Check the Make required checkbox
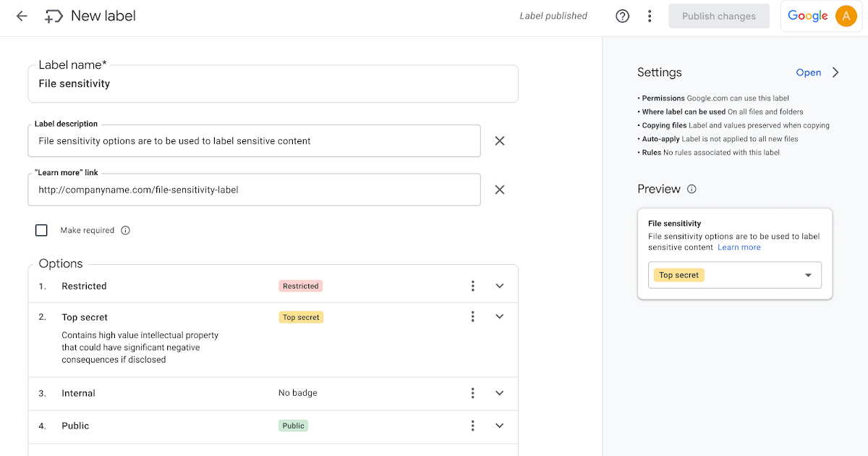The width and height of the screenshot is (868, 456). [41, 230]
